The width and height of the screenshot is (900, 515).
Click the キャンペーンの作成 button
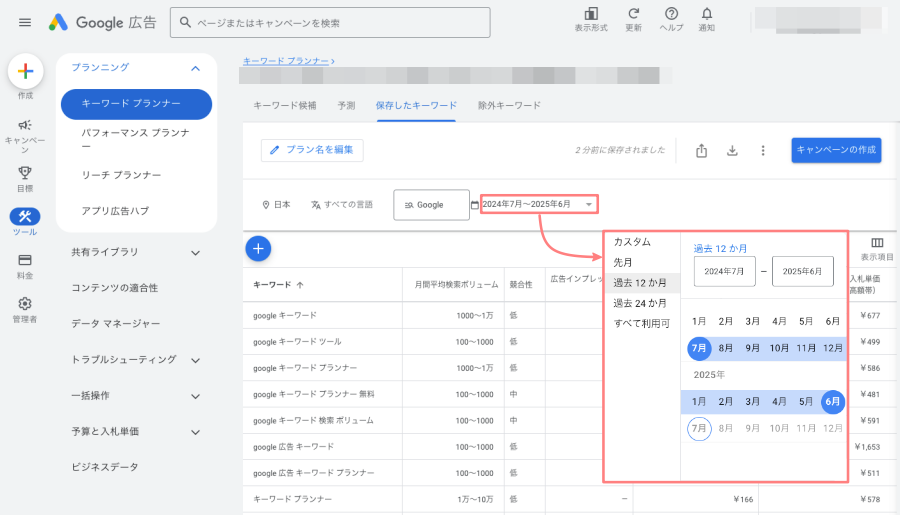pos(836,150)
